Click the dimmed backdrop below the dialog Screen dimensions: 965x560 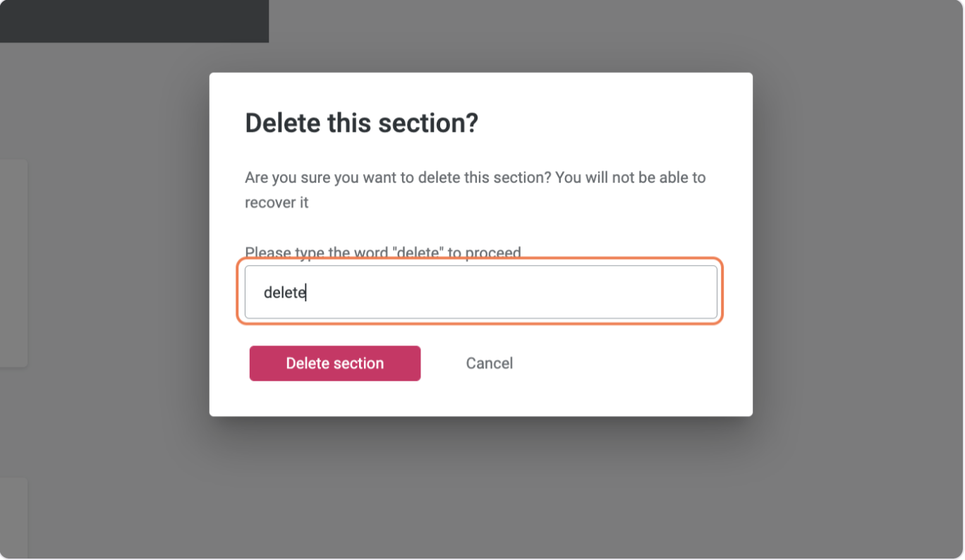click(481, 487)
